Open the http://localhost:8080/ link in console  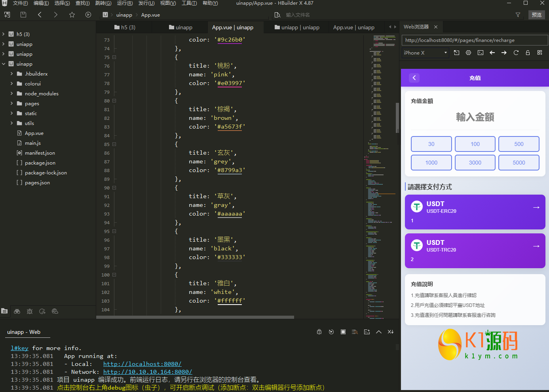(x=142, y=364)
